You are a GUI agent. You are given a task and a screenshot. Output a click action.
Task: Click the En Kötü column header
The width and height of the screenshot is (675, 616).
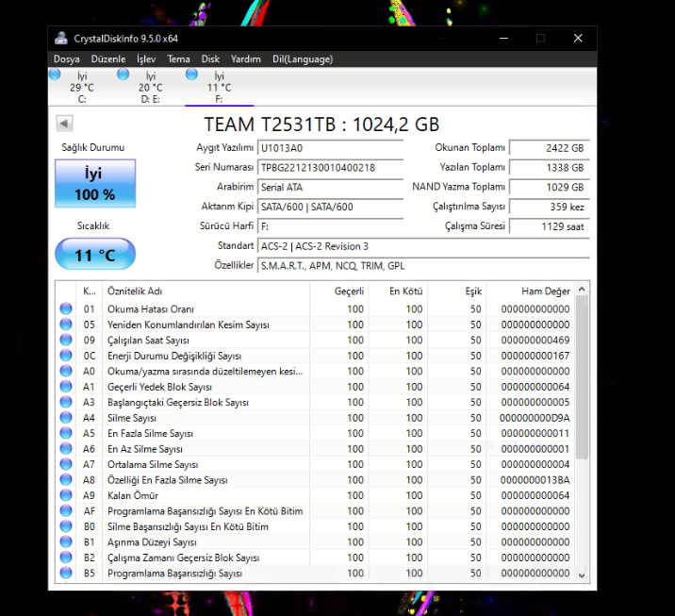(x=398, y=291)
